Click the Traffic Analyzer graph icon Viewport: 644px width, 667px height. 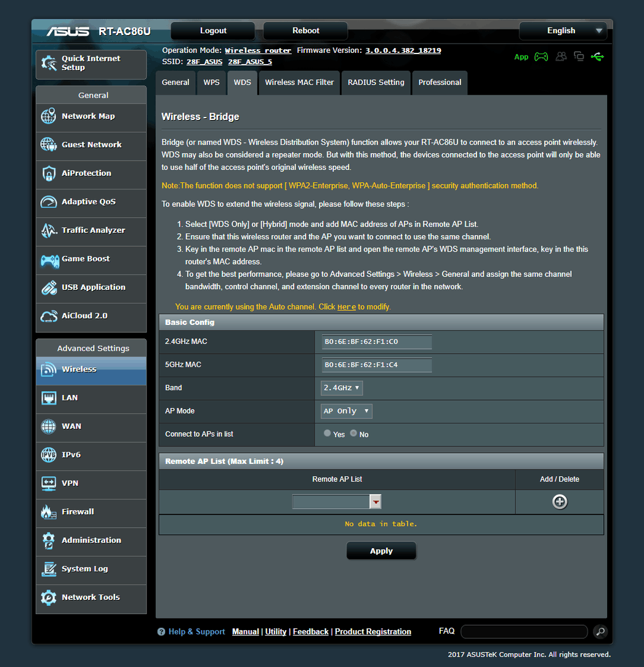pyautogui.click(x=49, y=230)
